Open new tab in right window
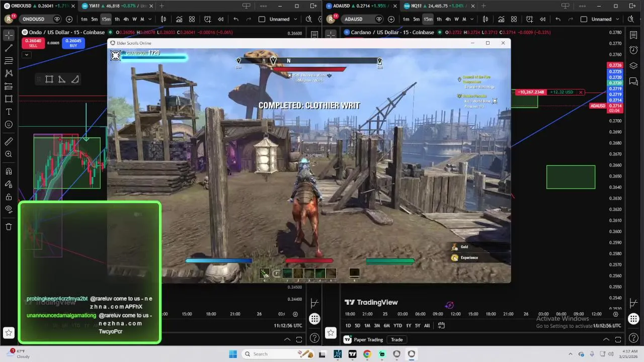 484,6
